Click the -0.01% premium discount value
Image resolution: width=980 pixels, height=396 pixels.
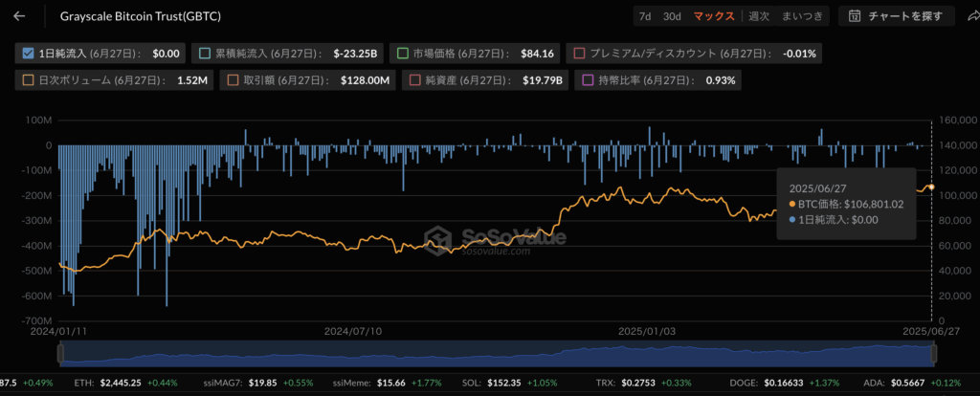pos(799,54)
